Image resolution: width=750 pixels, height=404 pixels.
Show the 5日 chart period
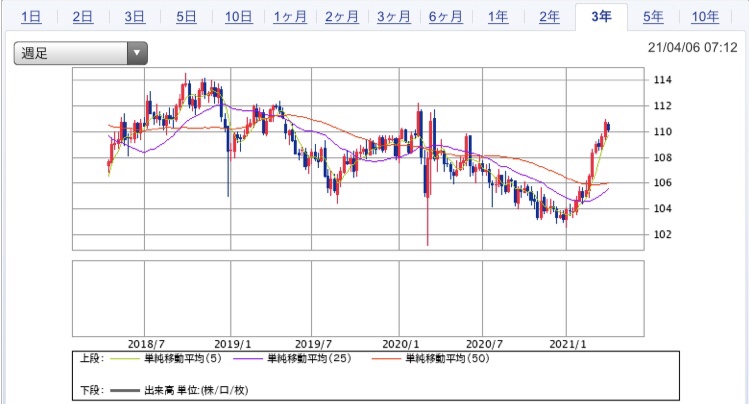[186, 17]
